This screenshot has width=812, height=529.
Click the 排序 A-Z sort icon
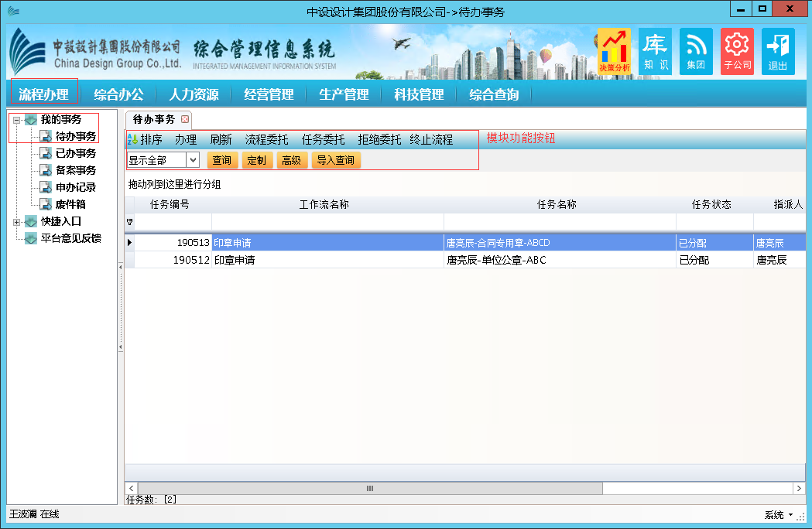(132, 139)
